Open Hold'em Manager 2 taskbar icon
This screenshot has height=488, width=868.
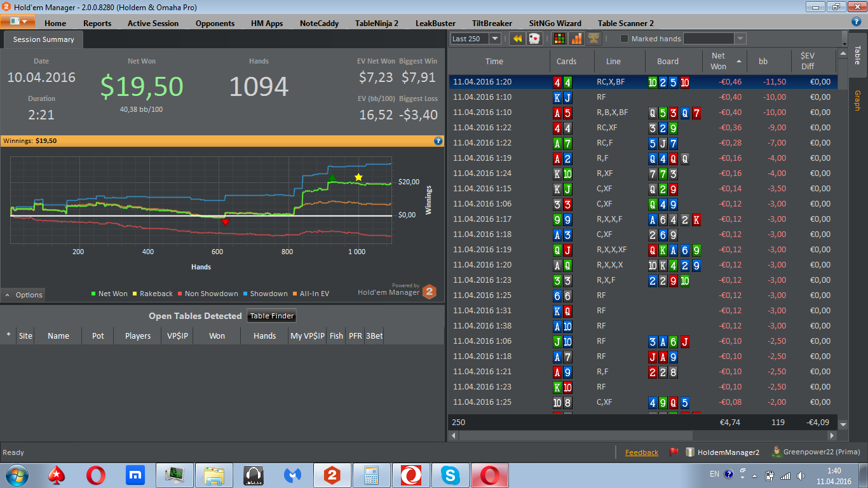pyautogui.click(x=332, y=475)
